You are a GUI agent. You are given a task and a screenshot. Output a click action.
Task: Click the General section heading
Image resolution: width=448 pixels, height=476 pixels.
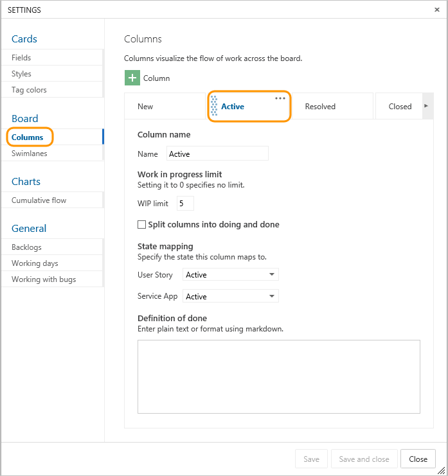29,228
